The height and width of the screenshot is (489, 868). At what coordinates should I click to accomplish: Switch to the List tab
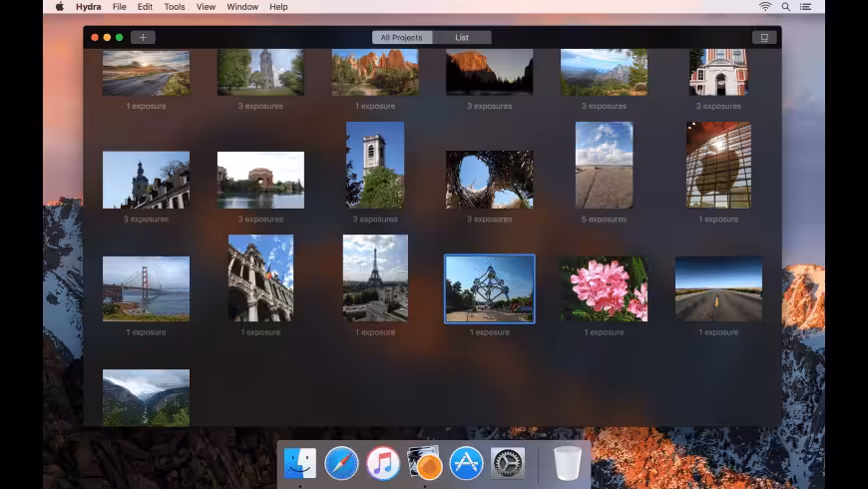(462, 37)
